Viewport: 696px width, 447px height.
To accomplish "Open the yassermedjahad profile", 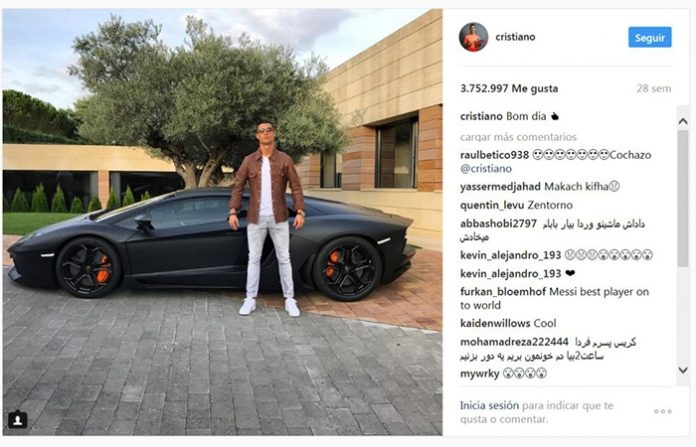I will [x=500, y=186].
